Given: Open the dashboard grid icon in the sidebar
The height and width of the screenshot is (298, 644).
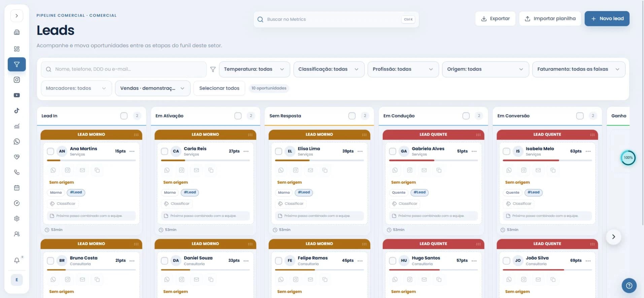Looking at the screenshot, I should coord(17,49).
